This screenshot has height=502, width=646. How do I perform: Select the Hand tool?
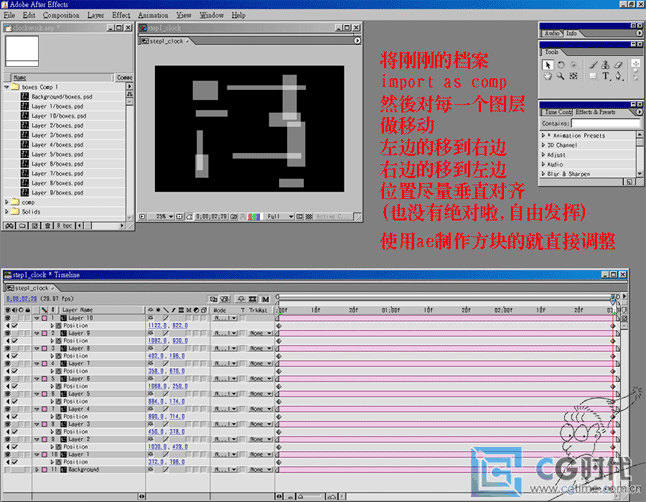point(548,76)
